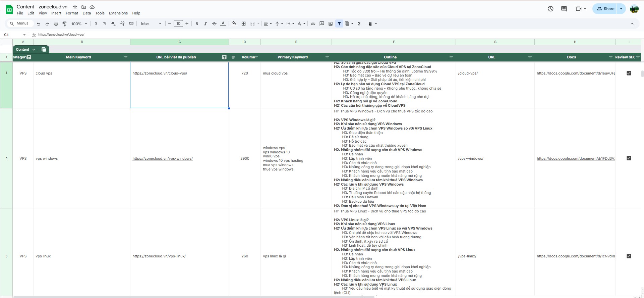This screenshot has height=298, width=644.
Task: Toggle strikethrough formatting
Action: coord(214,23)
